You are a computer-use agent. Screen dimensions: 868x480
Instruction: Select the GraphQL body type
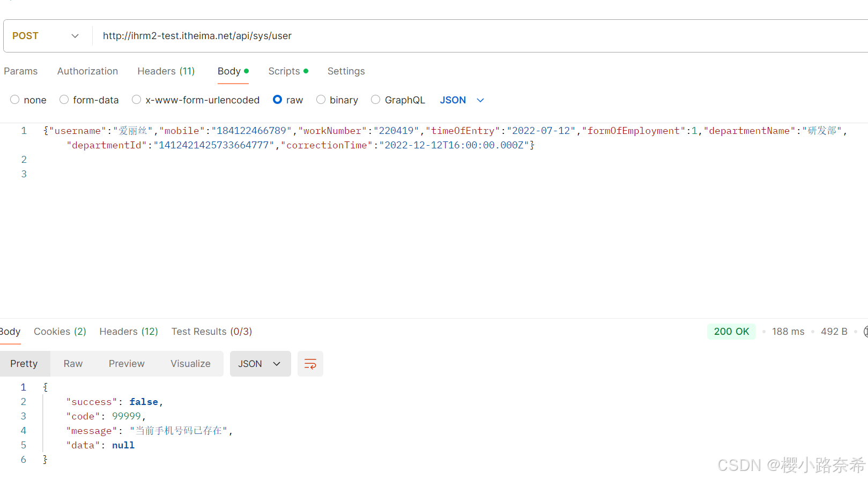coord(398,100)
